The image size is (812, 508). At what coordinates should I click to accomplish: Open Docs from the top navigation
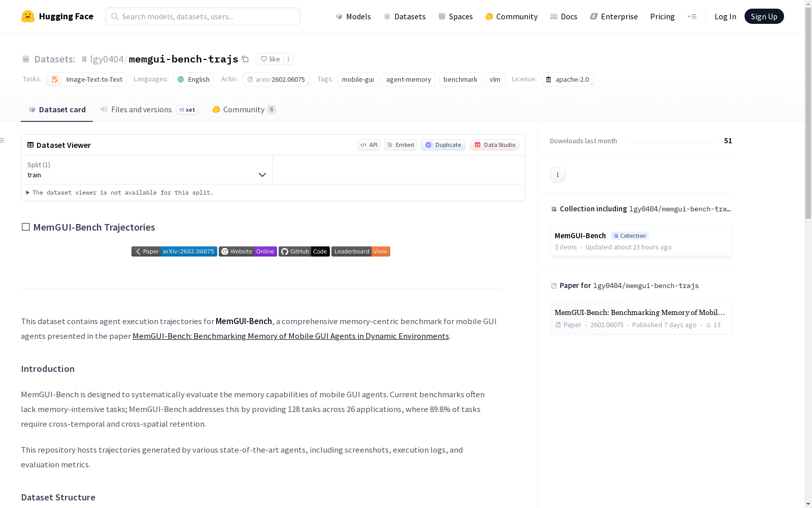[564, 16]
